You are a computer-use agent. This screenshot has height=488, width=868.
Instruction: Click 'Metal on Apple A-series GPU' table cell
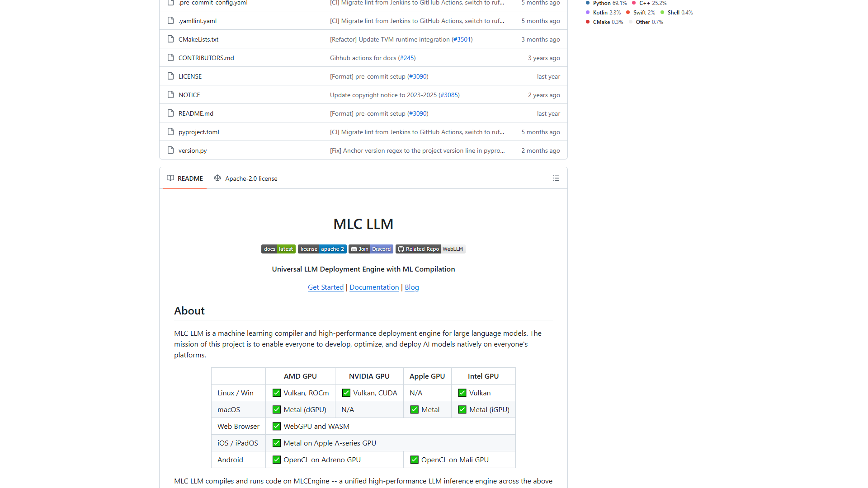pyautogui.click(x=391, y=443)
